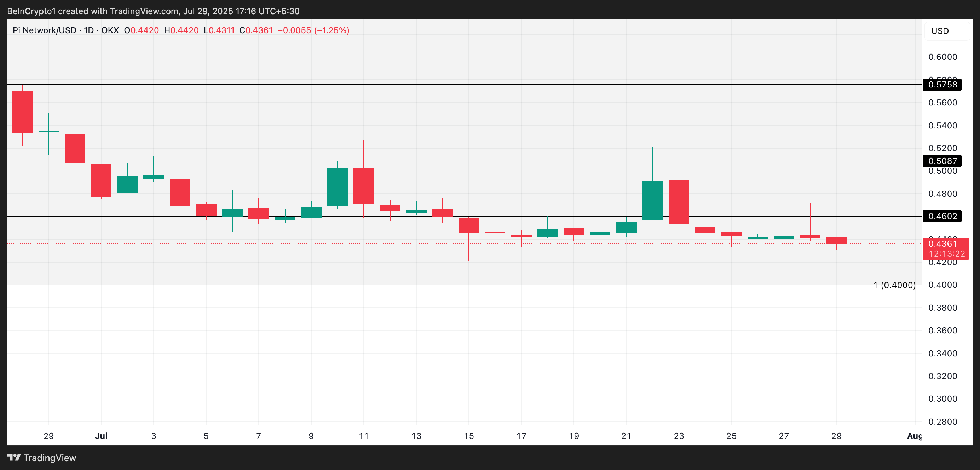Click the TradingView brand text link
This screenshot has width=980, height=470.
click(x=50, y=458)
